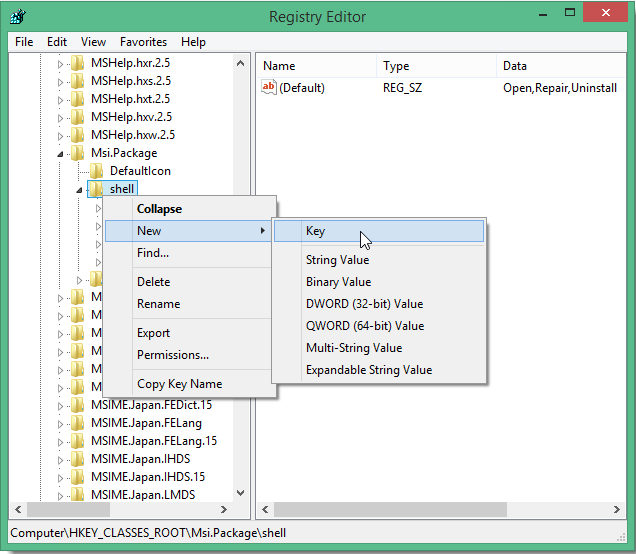
Task: Open Permissions... from the context menu
Action: (x=190, y=355)
